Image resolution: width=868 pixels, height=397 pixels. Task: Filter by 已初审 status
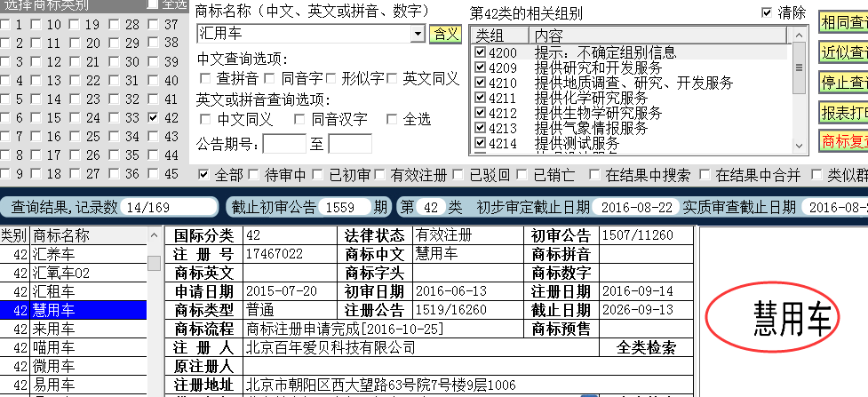click(x=318, y=175)
